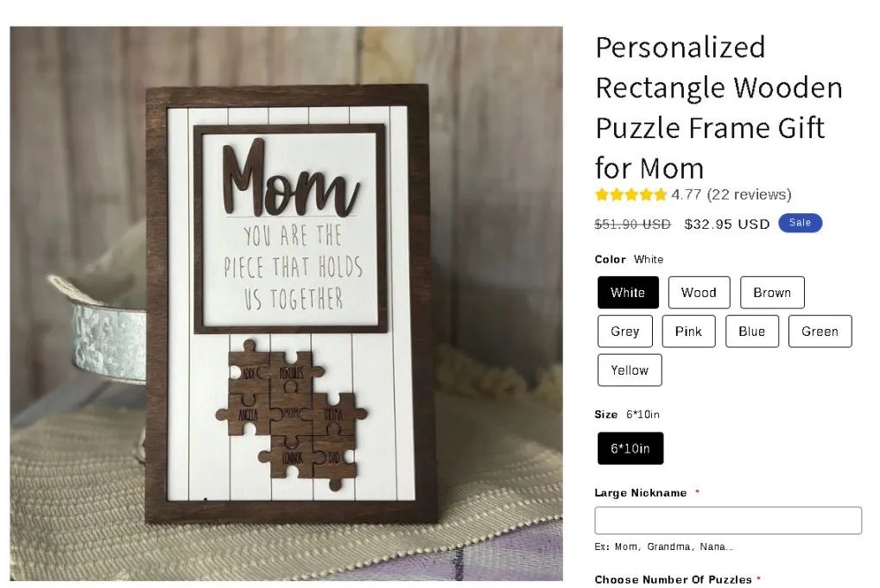The width and height of the screenshot is (880, 588).
Task: Choose the Yellow color option
Action: (x=629, y=370)
